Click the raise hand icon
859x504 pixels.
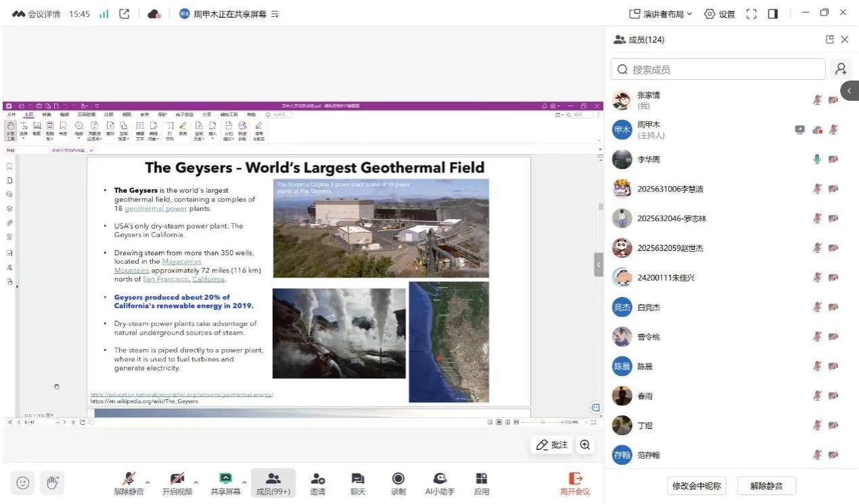(x=53, y=482)
